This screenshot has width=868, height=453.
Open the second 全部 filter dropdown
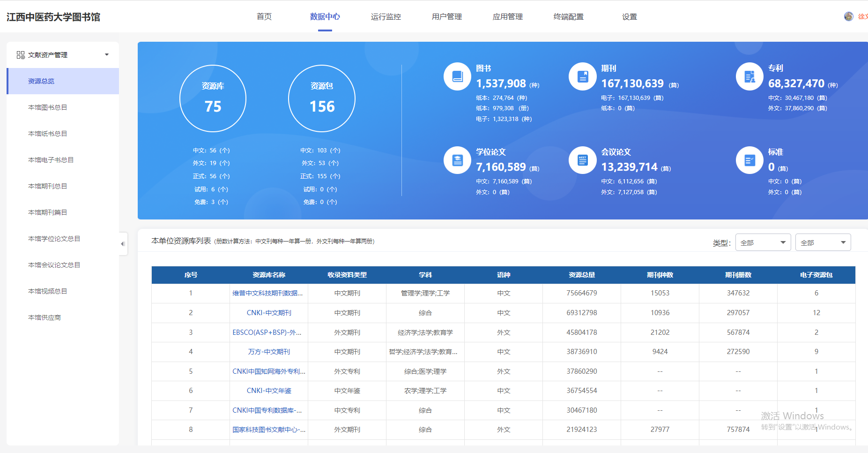823,242
